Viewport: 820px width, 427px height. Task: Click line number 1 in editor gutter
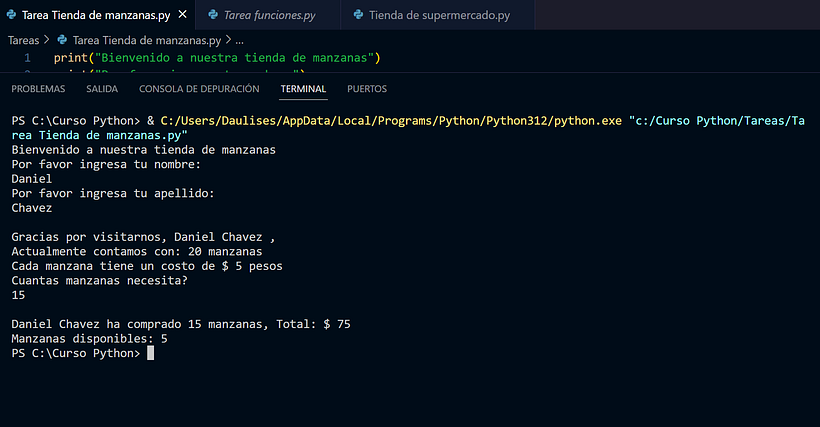[27, 58]
